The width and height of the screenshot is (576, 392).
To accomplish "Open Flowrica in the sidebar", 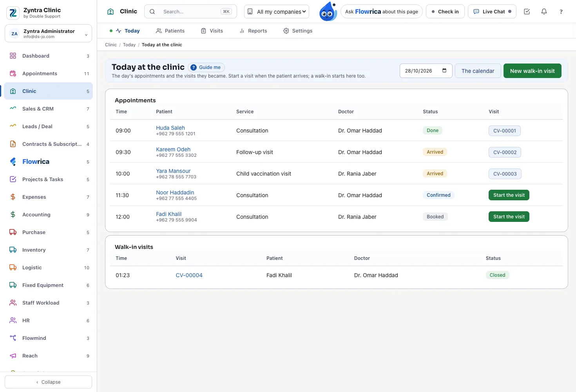I will coord(49,162).
